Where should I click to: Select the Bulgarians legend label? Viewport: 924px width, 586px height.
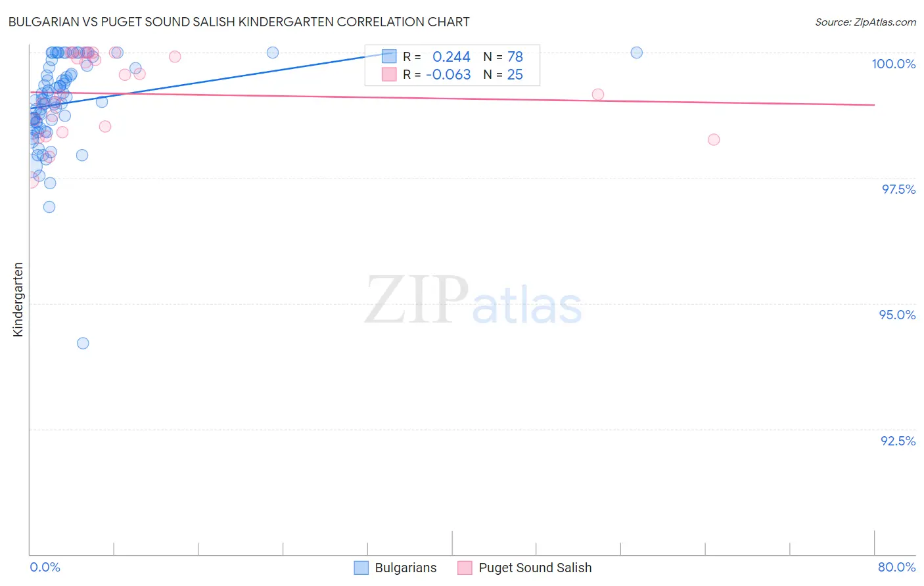tap(405, 568)
